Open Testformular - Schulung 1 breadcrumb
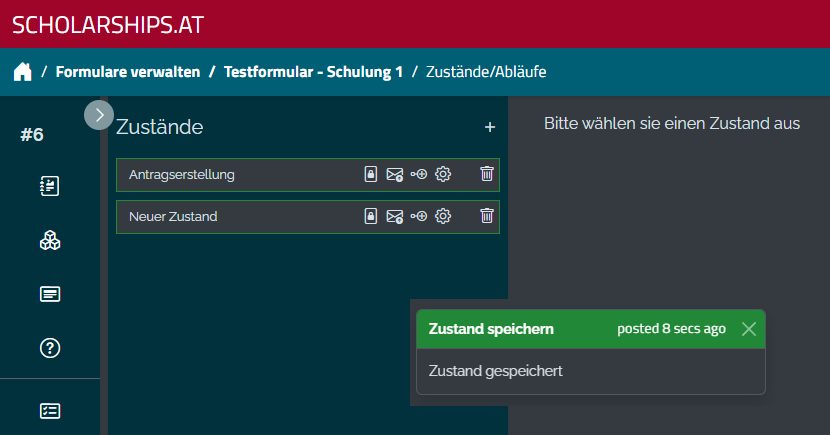This screenshot has height=435, width=830. click(x=313, y=72)
